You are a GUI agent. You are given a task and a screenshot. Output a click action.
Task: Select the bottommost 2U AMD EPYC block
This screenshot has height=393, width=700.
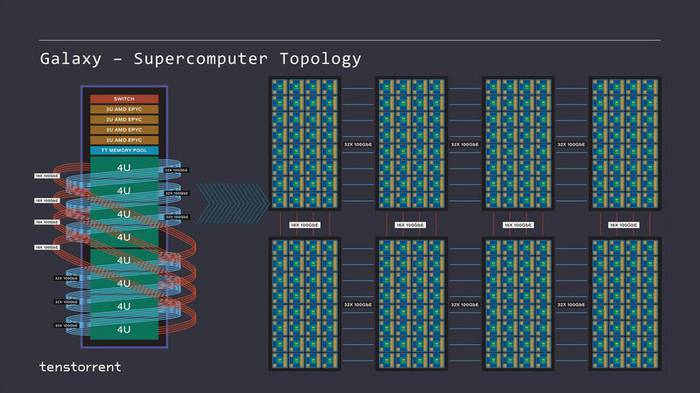tap(124, 140)
